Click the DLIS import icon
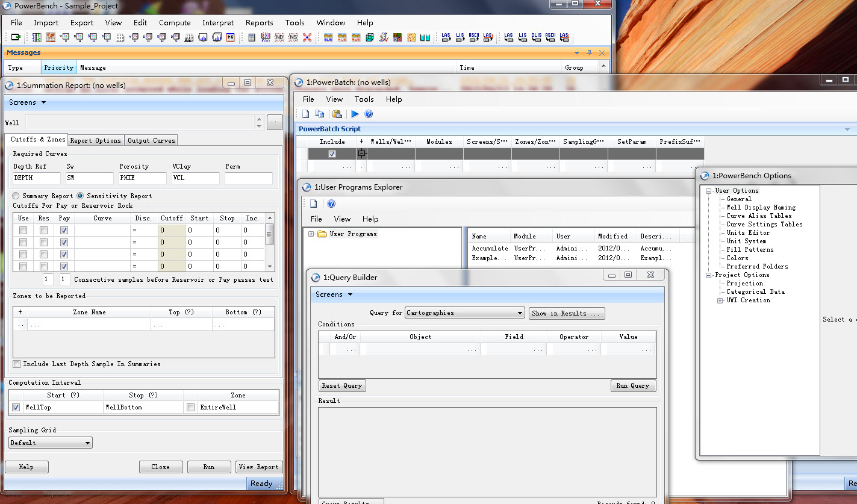 point(537,37)
